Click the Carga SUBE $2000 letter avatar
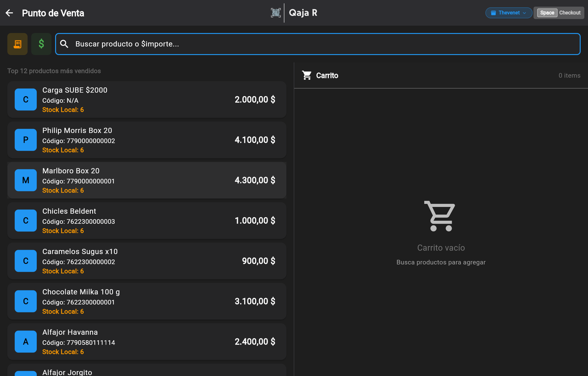 tap(26, 100)
